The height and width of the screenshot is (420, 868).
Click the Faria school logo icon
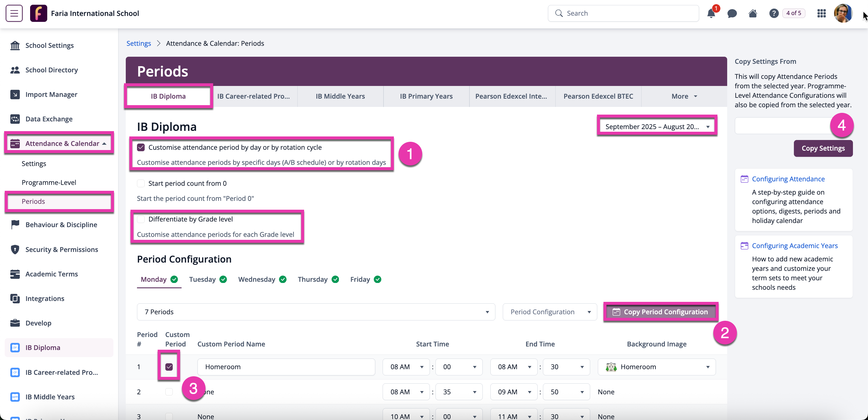(38, 13)
